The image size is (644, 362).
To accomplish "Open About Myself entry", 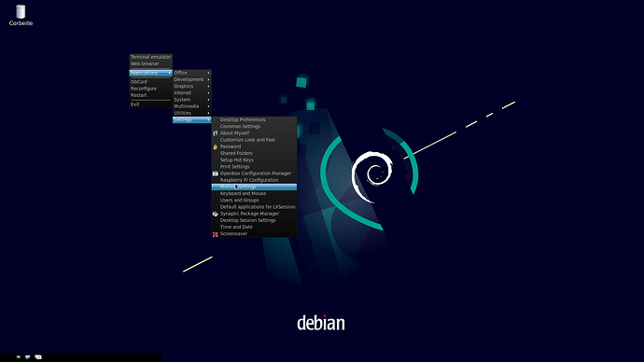I will coord(254,133).
